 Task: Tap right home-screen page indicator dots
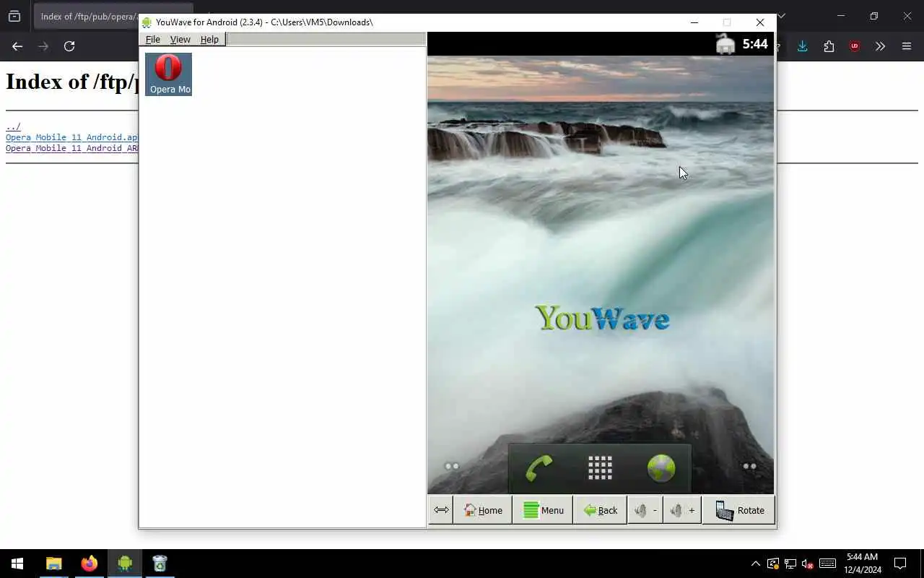750,466
